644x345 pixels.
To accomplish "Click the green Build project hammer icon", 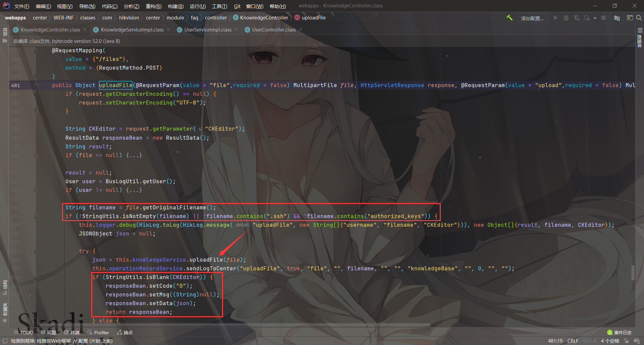I will [x=509, y=18].
